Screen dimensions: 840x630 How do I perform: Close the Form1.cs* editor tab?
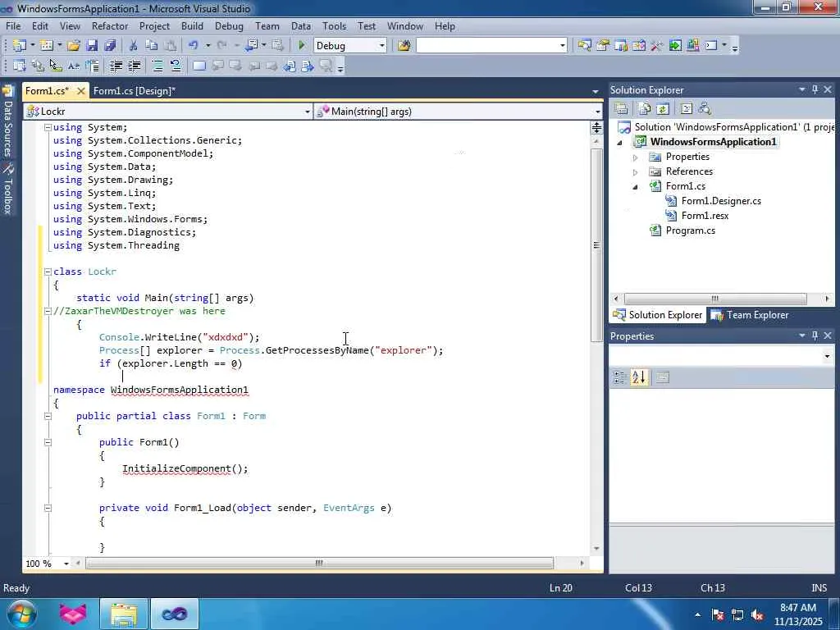pyautogui.click(x=81, y=91)
